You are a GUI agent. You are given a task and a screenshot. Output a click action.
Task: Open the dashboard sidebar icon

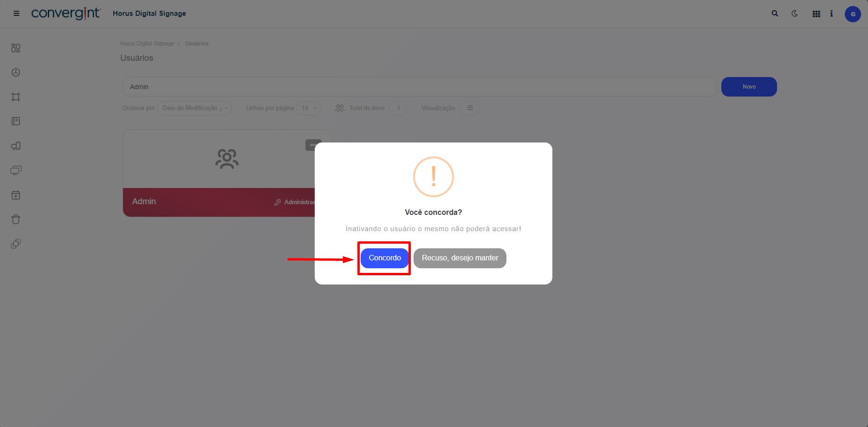click(16, 48)
